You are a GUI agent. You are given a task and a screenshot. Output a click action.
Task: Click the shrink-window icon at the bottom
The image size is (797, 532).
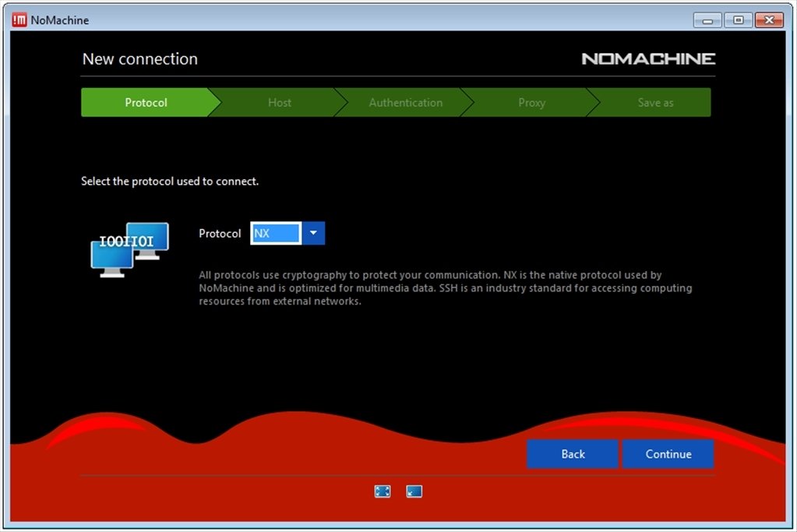414,491
